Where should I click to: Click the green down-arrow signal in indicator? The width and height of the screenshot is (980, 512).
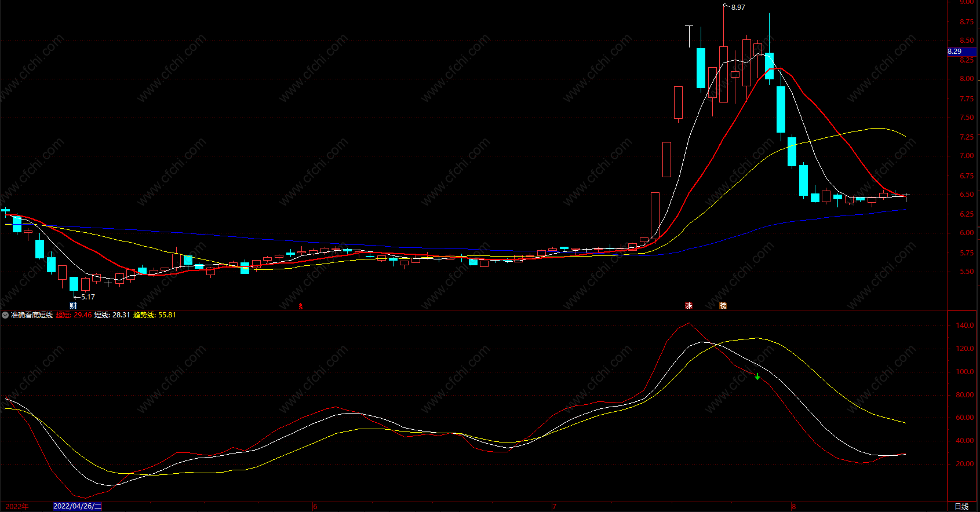(x=757, y=376)
